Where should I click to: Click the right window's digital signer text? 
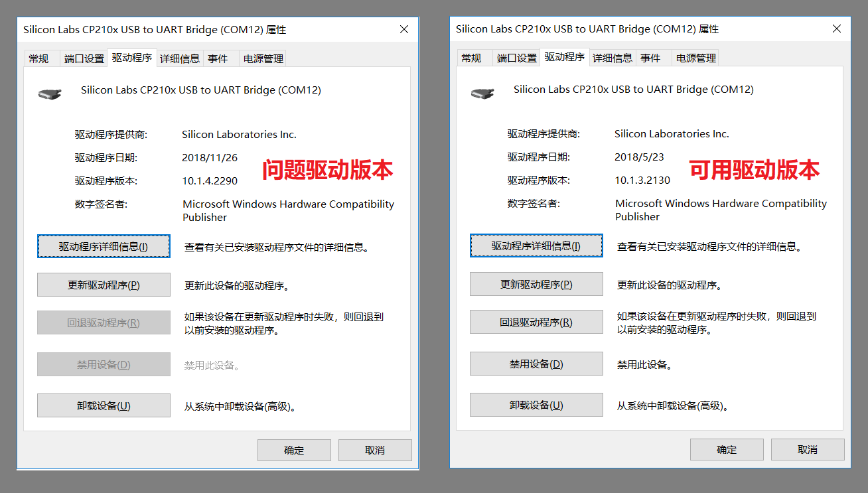[721, 210]
